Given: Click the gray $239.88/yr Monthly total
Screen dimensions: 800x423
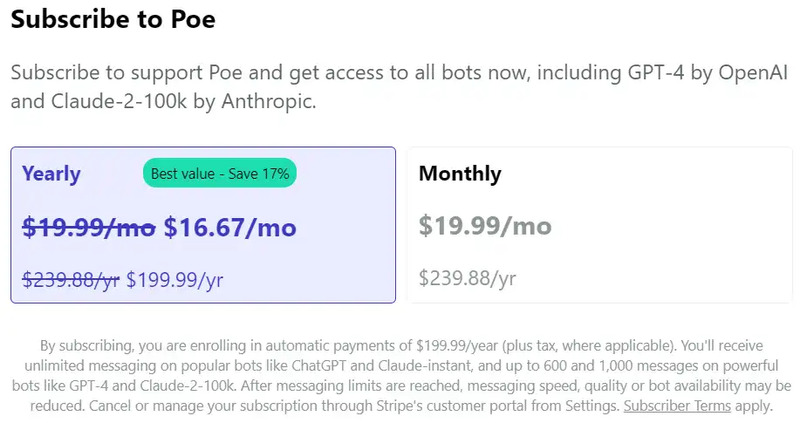Looking at the screenshot, I should point(467,277).
